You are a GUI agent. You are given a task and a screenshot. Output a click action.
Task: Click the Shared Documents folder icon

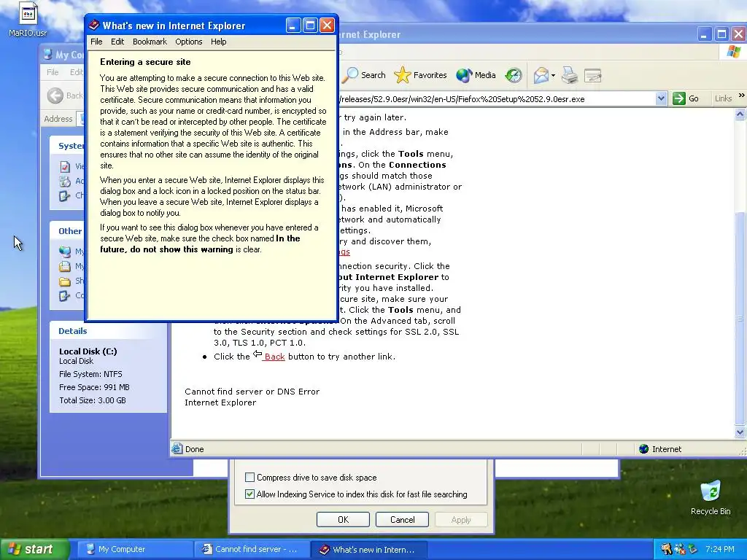point(65,281)
